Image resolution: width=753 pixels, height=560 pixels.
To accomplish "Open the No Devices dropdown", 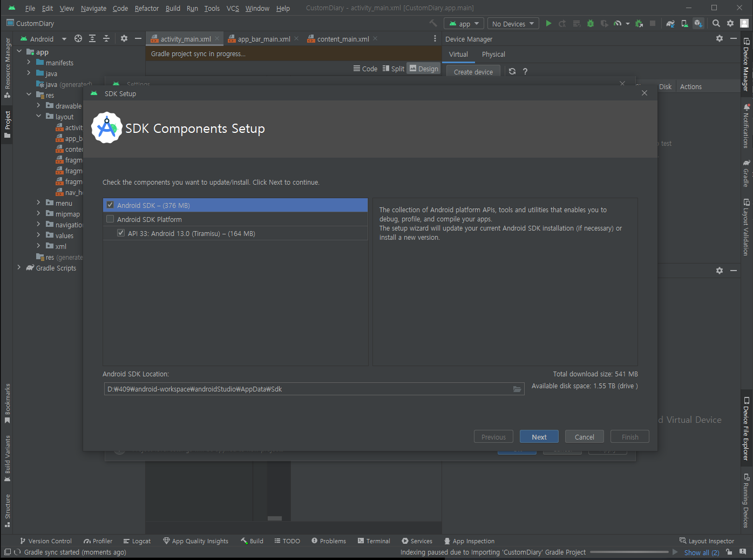I will click(x=513, y=24).
